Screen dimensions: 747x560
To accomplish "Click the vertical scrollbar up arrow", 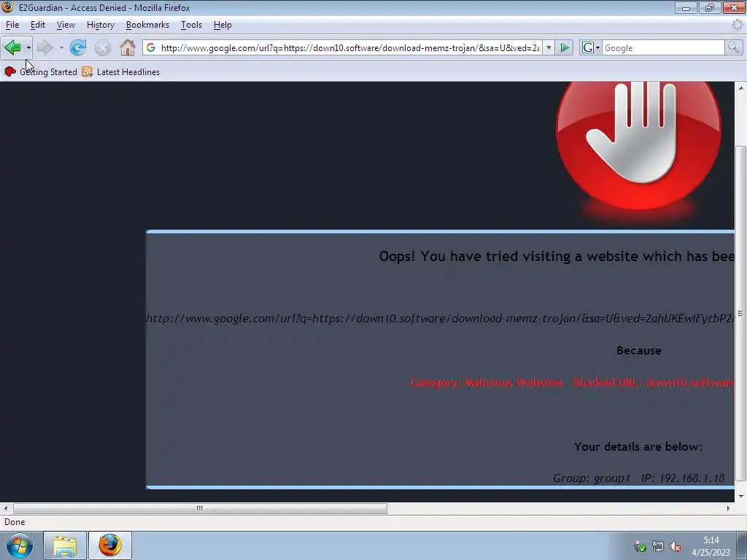I will coord(741,87).
